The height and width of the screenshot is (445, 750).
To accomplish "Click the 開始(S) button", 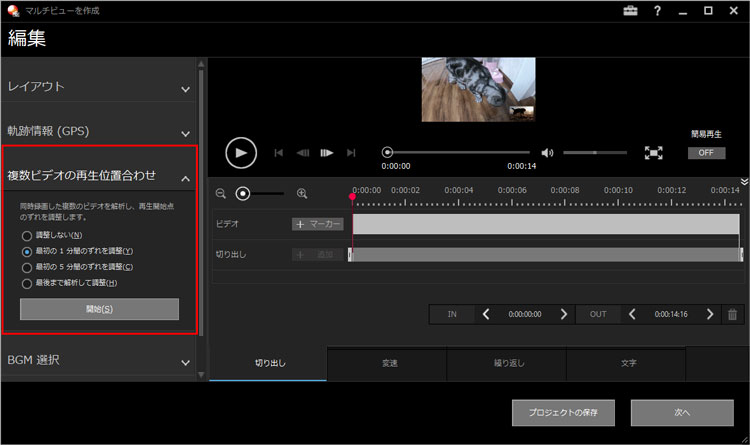I will [x=99, y=309].
